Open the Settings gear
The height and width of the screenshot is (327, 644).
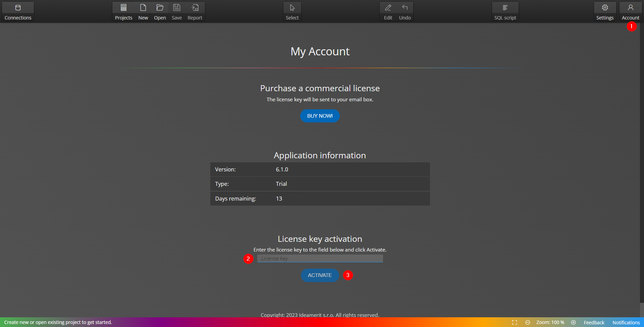click(605, 11)
